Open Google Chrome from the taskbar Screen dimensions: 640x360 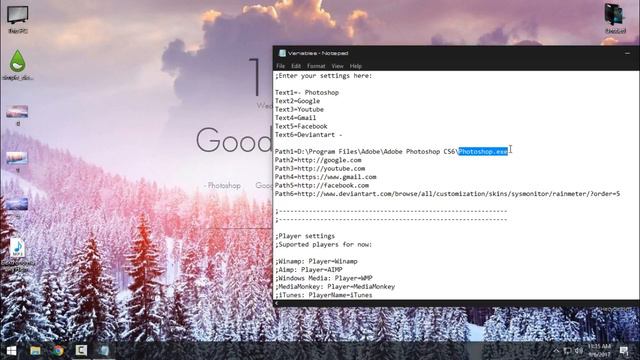58,351
